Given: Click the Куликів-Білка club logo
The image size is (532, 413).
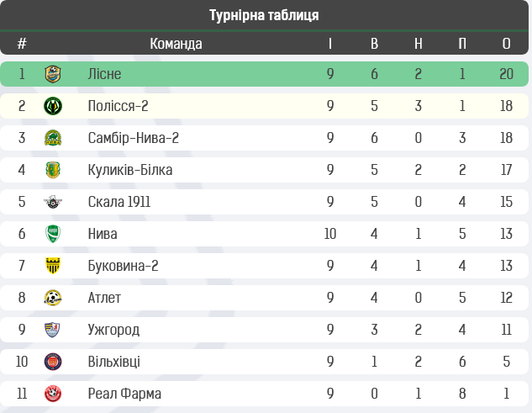Looking at the screenshot, I should click(53, 170).
